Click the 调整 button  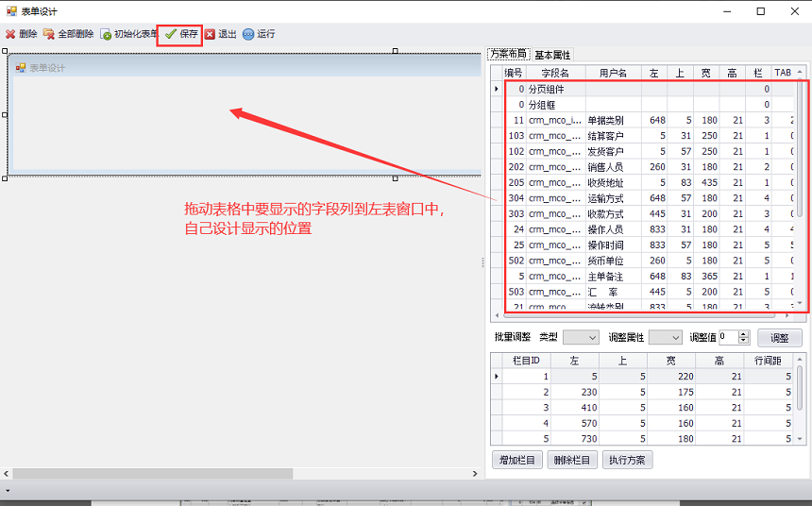click(779, 338)
